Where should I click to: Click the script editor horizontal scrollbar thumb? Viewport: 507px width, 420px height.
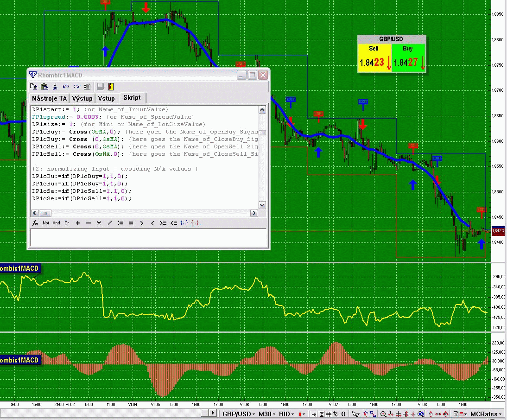pos(44,213)
